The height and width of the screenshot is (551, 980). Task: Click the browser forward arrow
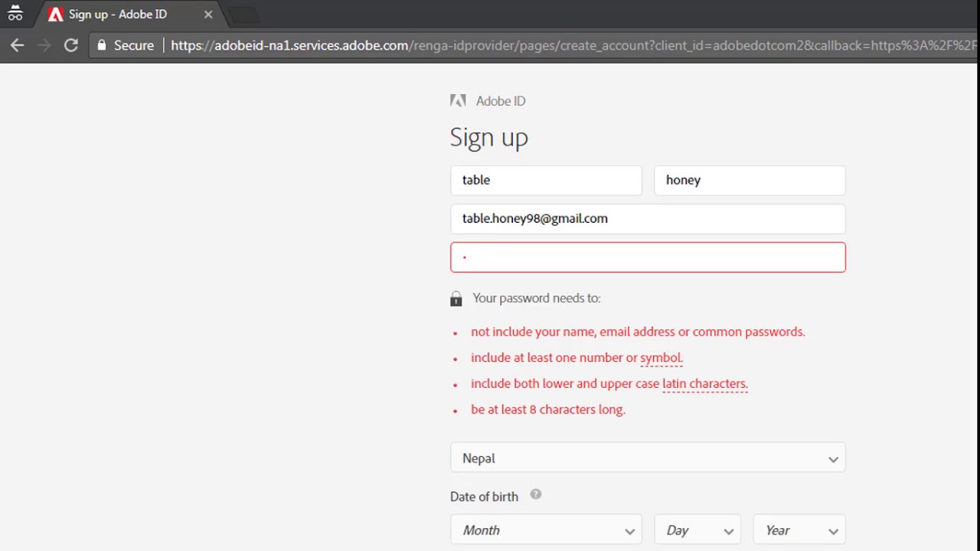[x=44, y=45]
